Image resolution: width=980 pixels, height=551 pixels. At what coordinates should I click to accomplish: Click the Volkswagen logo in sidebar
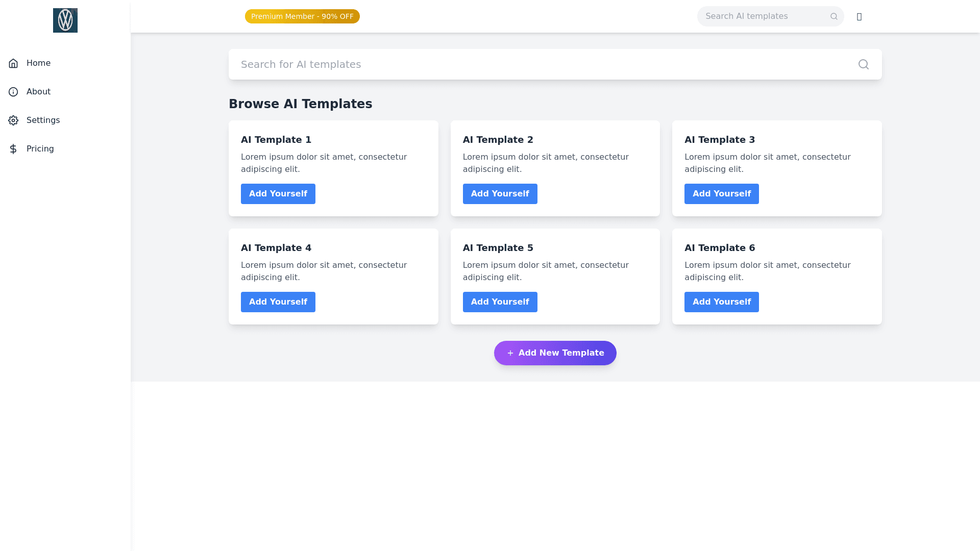(65, 20)
